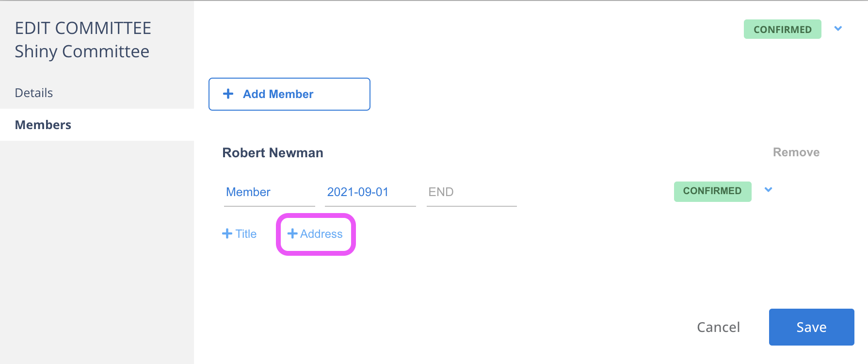Click the plus icon in Add Member
Viewport: 868px width, 364px height.
pos(228,94)
